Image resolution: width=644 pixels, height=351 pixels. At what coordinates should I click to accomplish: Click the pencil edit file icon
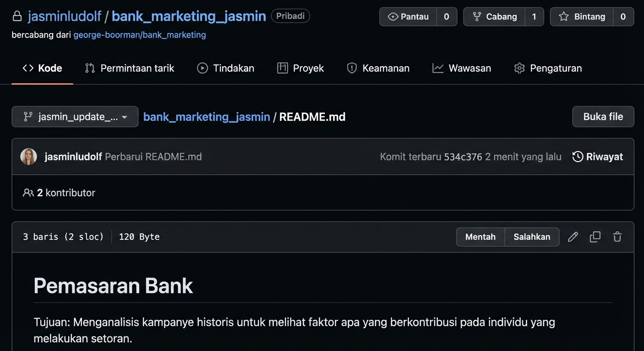[x=573, y=237]
